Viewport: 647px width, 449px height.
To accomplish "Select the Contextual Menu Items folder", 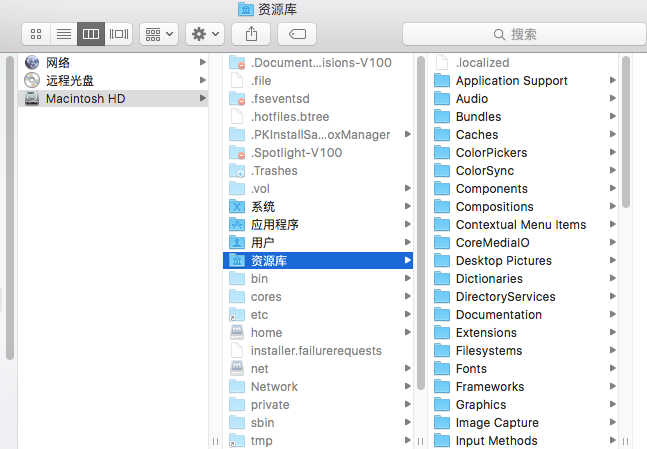I will pos(521,224).
